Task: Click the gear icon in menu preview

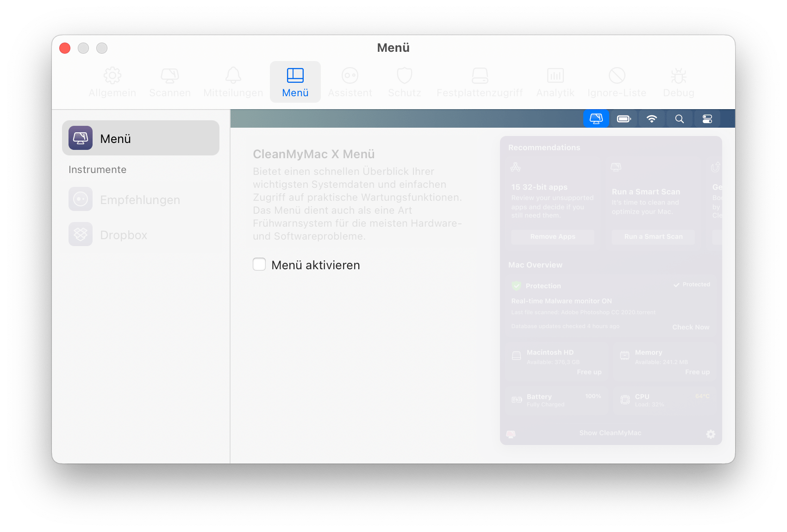Action: pyautogui.click(x=711, y=434)
